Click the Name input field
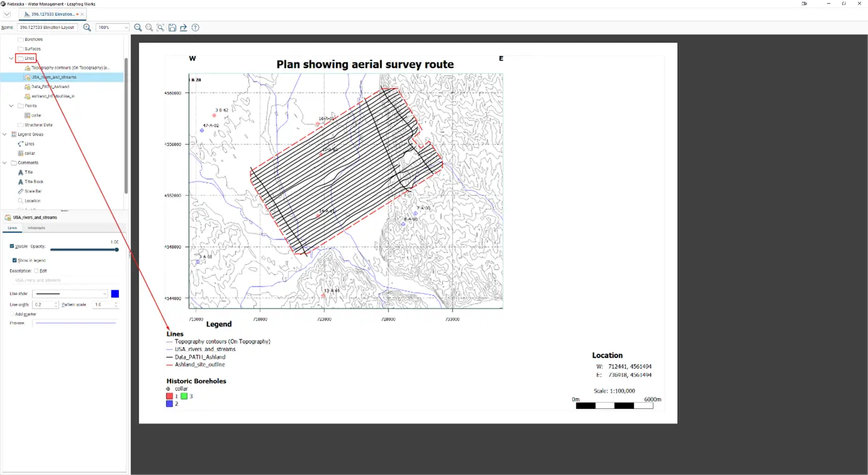The image size is (868, 475). (47, 28)
